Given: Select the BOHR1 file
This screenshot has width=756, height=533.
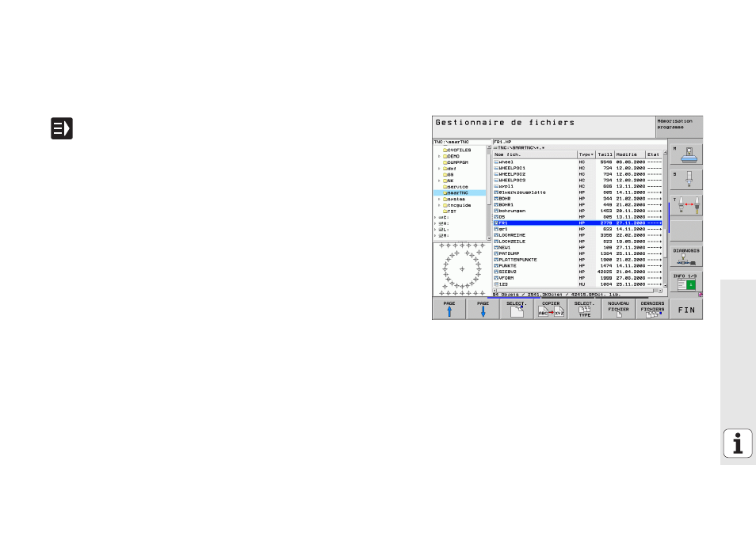Looking at the screenshot, I should click(578, 205).
